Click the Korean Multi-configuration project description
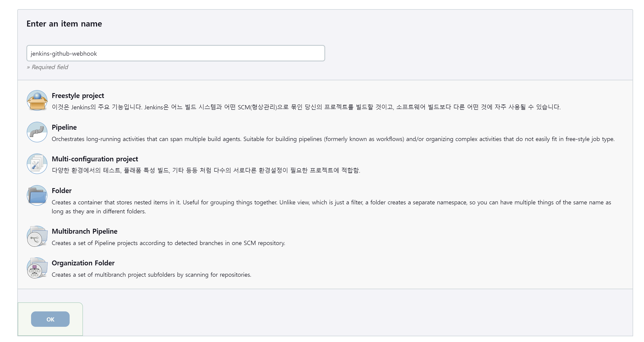 (206, 170)
